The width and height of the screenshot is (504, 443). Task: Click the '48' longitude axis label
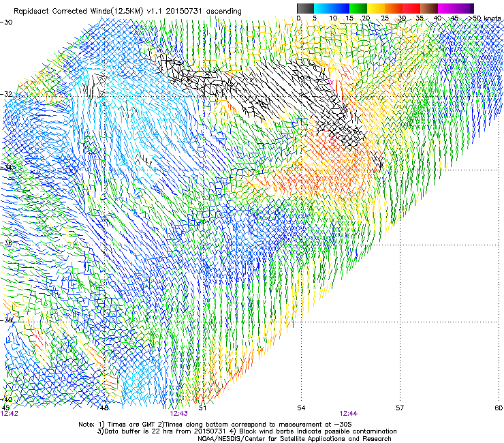pos(104,408)
